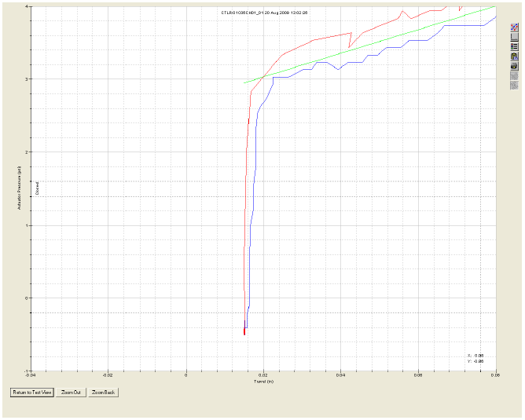Click the graph title with the test date

click(x=265, y=13)
